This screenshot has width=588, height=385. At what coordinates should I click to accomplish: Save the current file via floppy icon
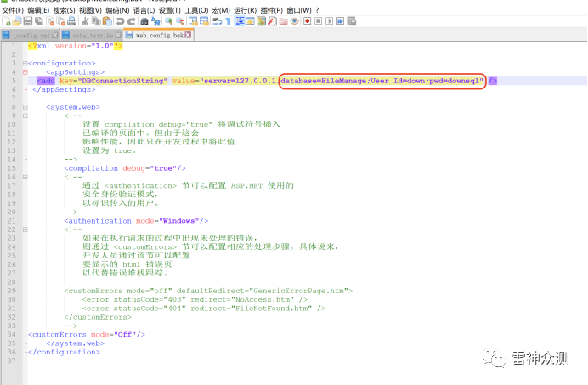(28, 21)
